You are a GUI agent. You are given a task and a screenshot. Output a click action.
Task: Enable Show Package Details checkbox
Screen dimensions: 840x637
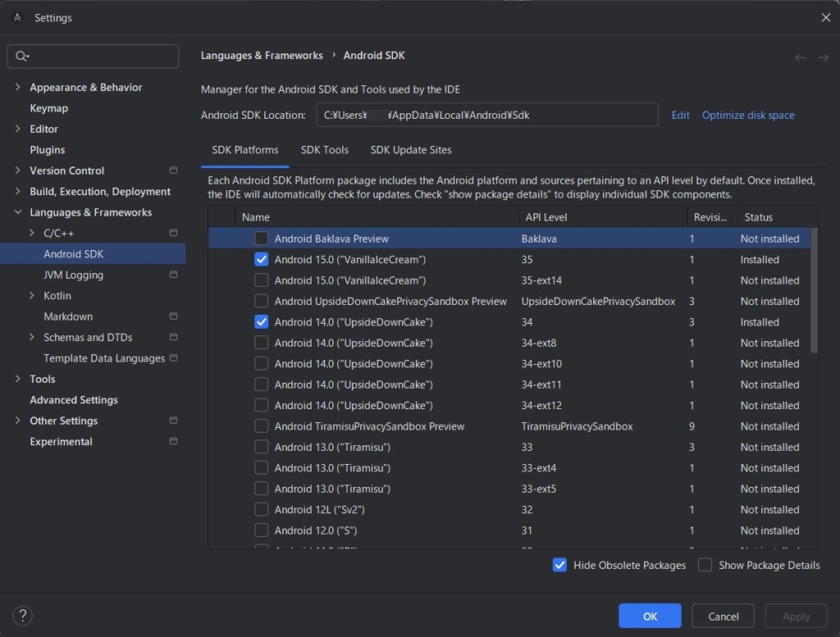pos(705,566)
